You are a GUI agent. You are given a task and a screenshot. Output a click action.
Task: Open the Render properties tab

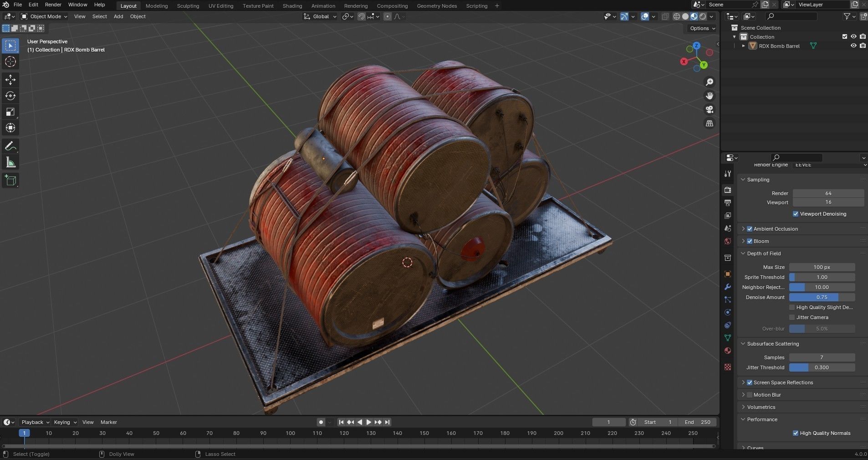point(728,190)
